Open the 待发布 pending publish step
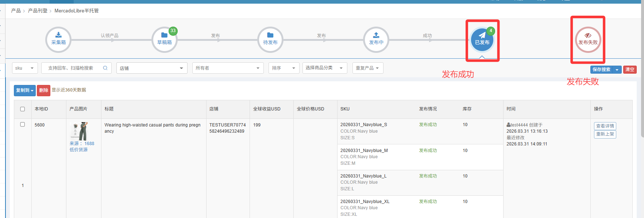644x218 pixels. pyautogui.click(x=270, y=39)
